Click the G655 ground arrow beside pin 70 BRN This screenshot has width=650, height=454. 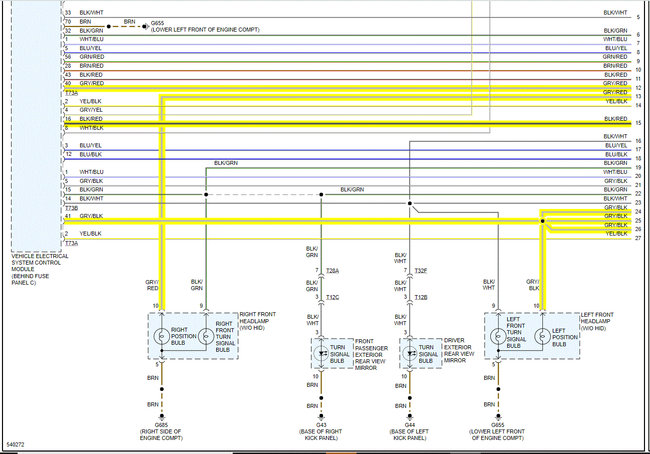[x=146, y=27]
